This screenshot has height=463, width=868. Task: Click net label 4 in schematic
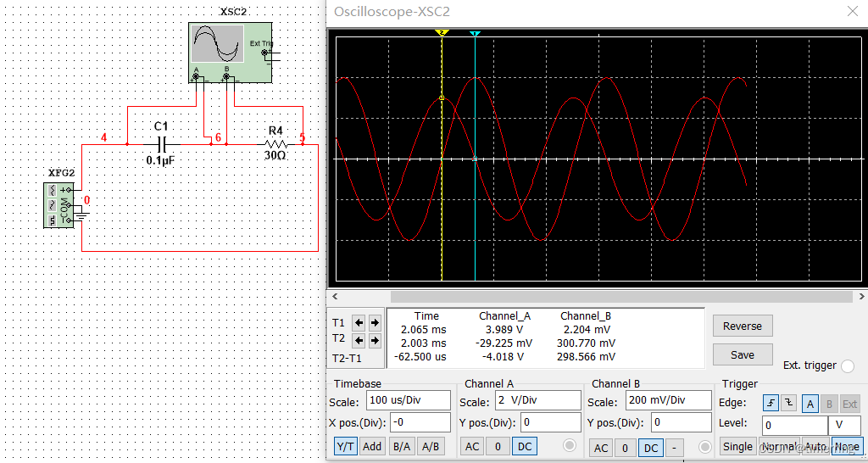[103, 137]
